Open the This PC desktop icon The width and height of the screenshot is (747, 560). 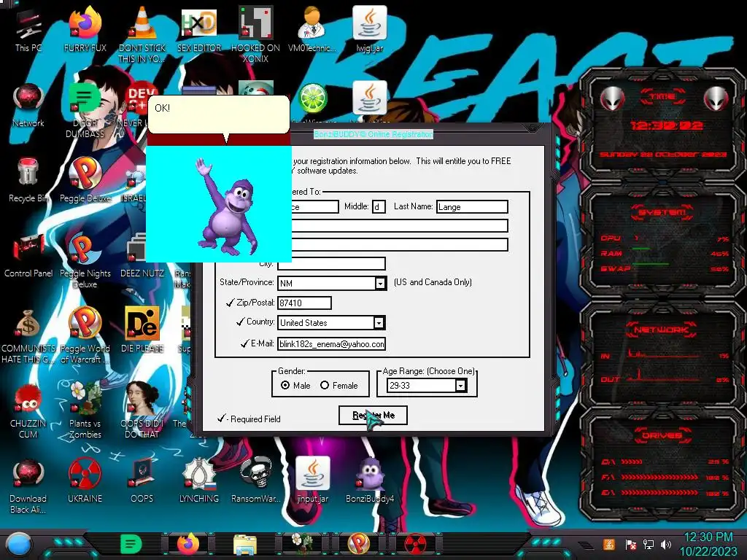(x=28, y=31)
